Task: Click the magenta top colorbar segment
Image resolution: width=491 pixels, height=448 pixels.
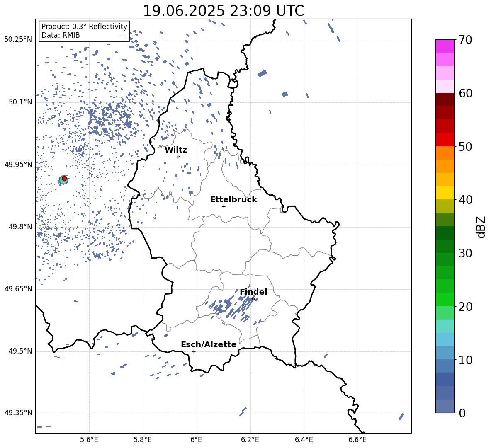Action: (445, 46)
